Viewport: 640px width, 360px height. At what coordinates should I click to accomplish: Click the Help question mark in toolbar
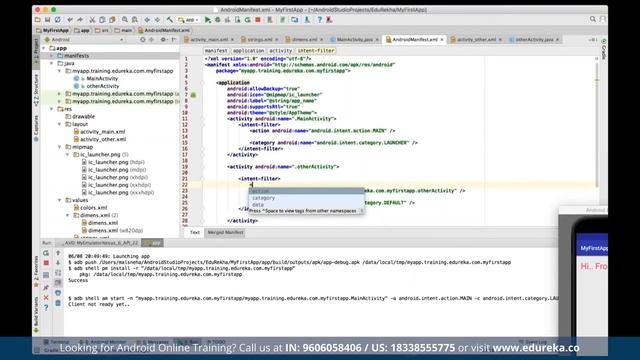point(320,20)
